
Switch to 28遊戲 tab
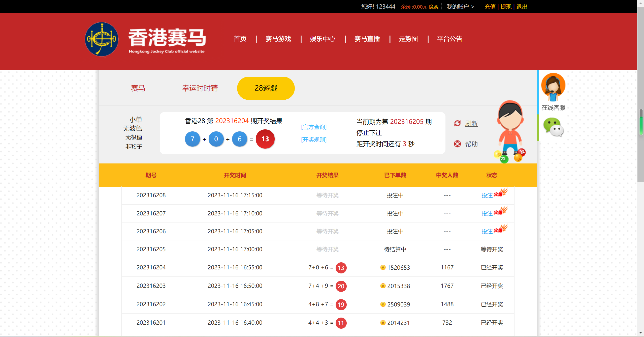point(266,88)
